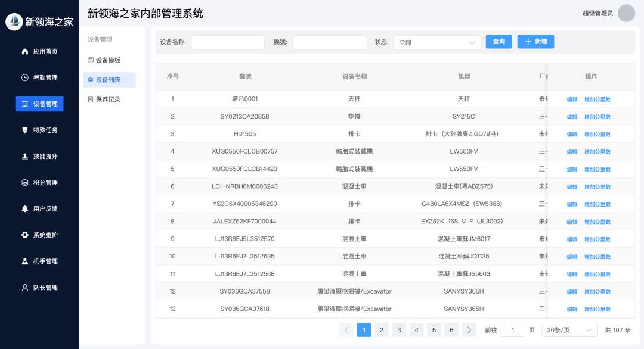Viewport: 644px width, 349px height.
Task: Click the 机型 column header
Action: click(464, 76)
